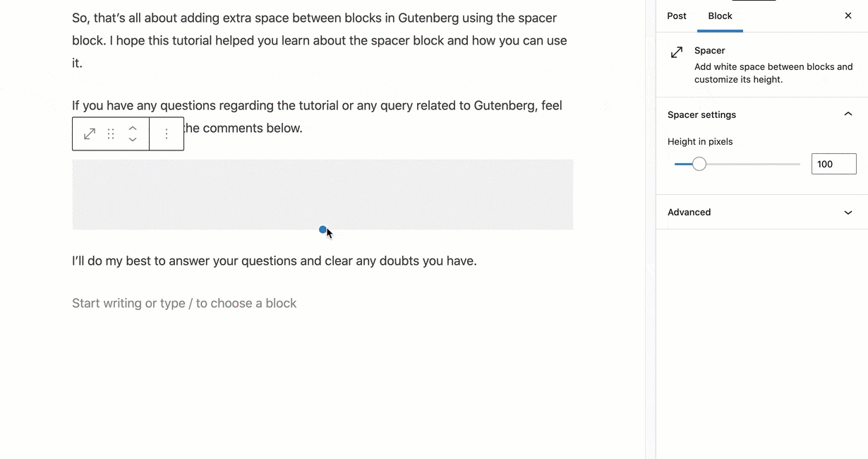Screen dimensions: 868x459
Task: Click the Spacer settings heading text
Action: click(701, 114)
